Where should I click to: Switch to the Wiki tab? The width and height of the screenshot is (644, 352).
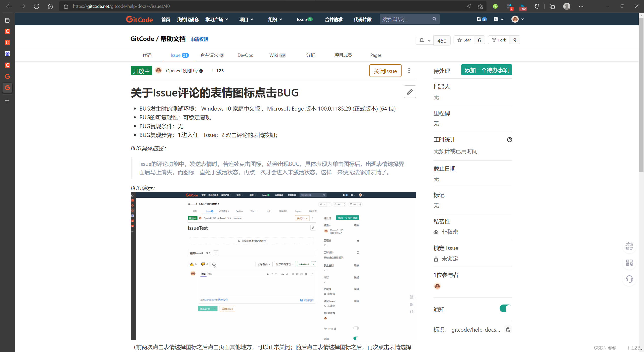tap(274, 55)
